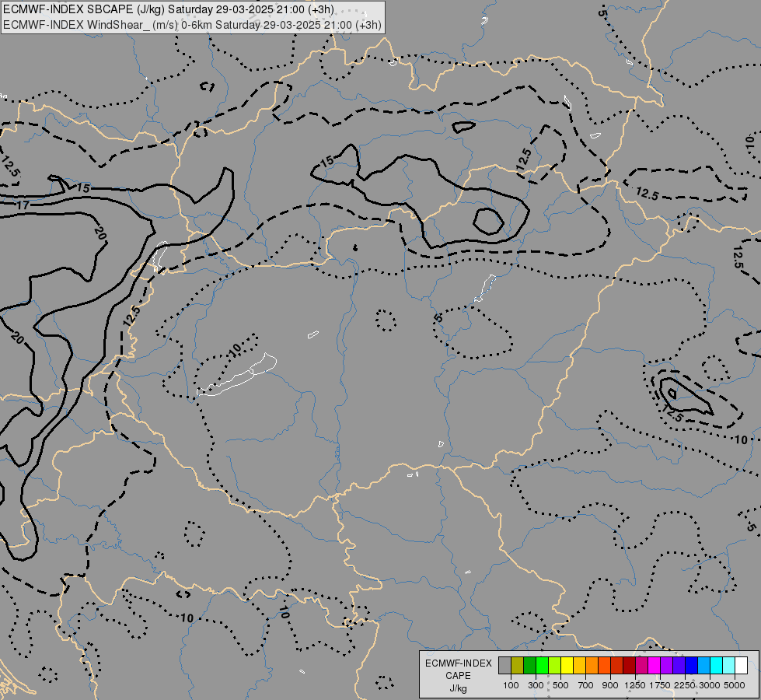Select the brick red swatch right of 900 tick
Image resolution: width=761 pixels, height=700 pixels.
(617, 665)
